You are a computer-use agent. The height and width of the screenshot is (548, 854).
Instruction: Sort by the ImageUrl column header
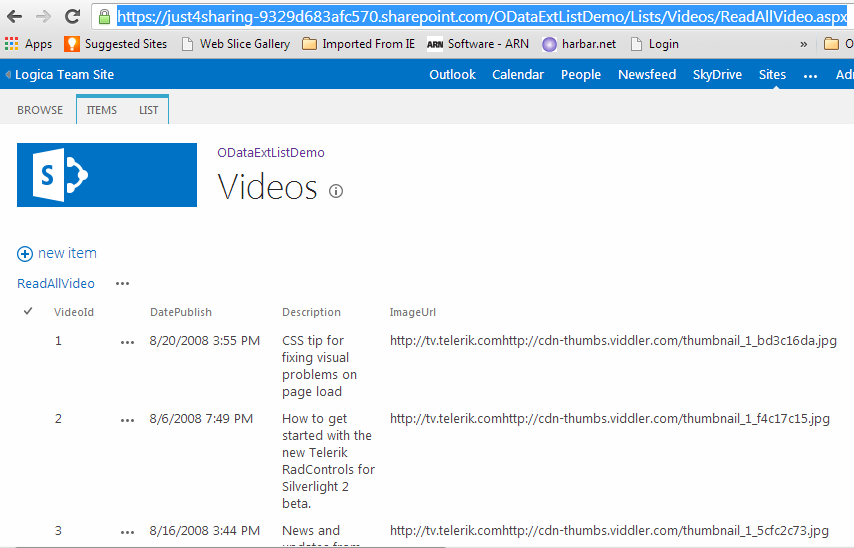412,312
